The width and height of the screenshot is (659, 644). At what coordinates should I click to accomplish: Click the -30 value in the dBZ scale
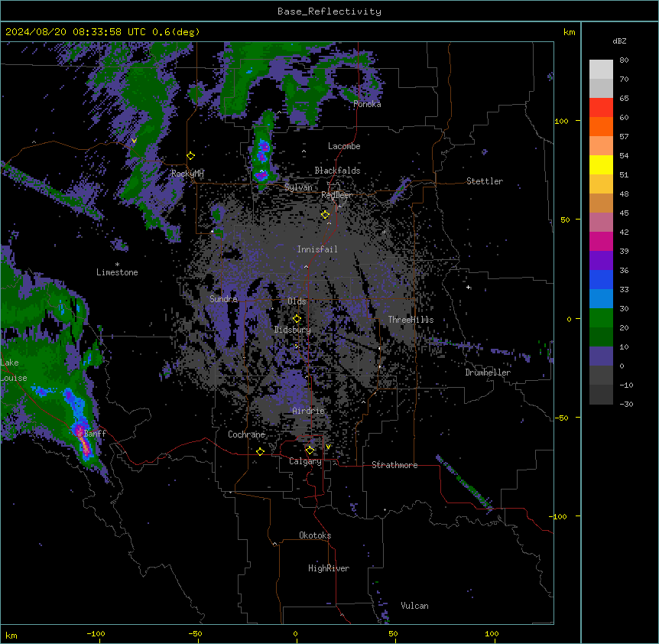pos(626,404)
